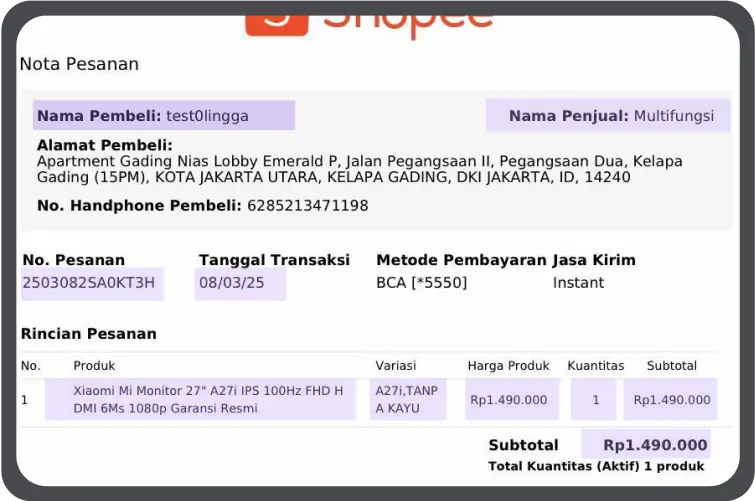Click order number 2503082SA0KT3H
The width and height of the screenshot is (755, 501).
89,283
